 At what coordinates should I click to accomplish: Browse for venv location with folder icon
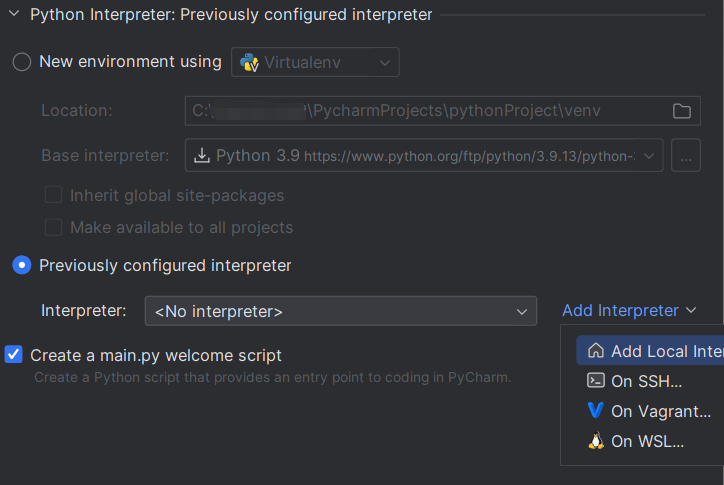pos(682,111)
